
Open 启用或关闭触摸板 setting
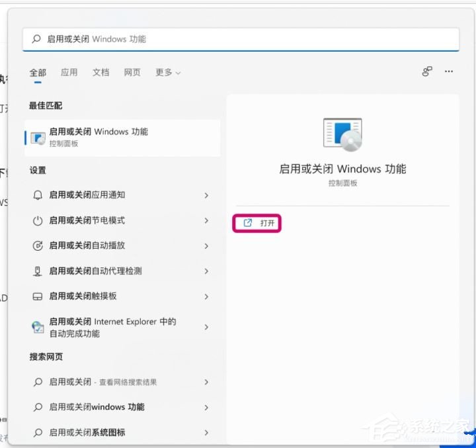[x=121, y=296]
